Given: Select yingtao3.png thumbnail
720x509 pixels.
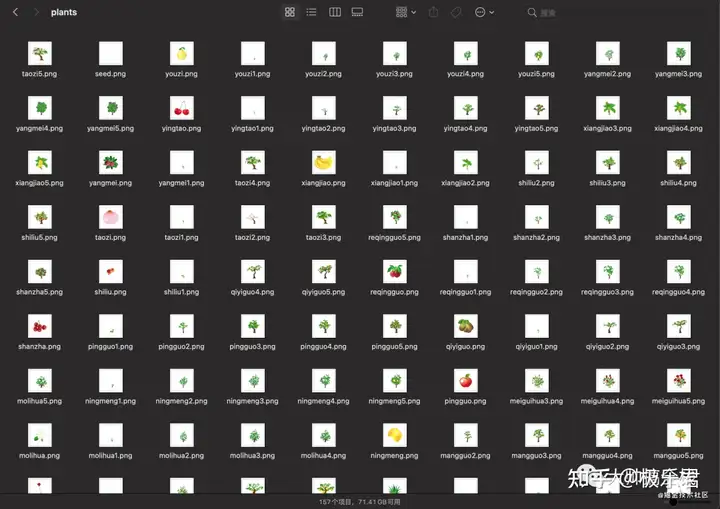Looking at the screenshot, I should (395, 108).
